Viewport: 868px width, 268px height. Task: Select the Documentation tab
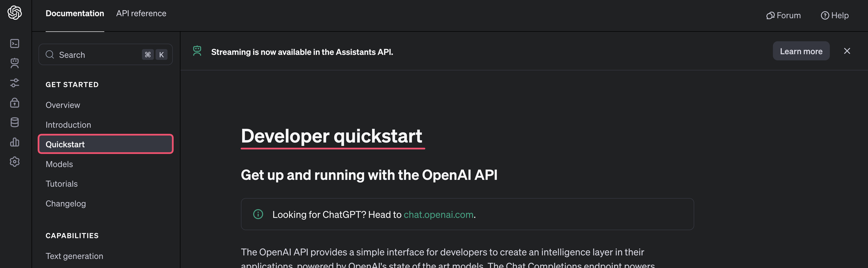pos(75,13)
